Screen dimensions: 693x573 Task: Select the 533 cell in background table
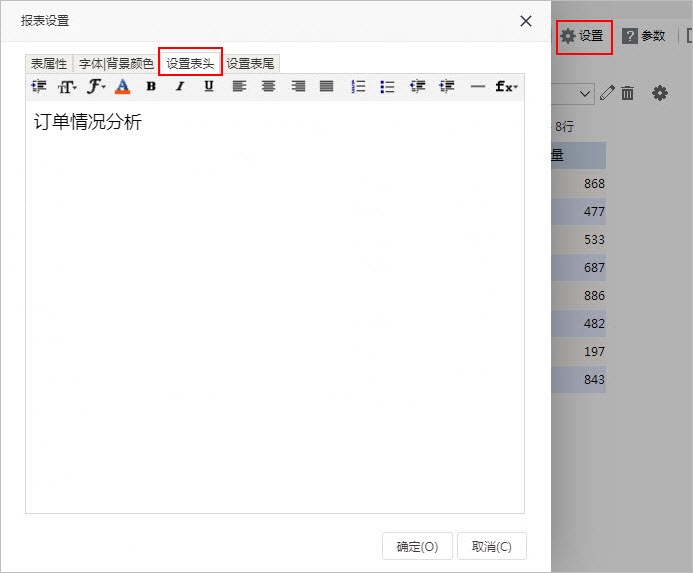point(579,239)
